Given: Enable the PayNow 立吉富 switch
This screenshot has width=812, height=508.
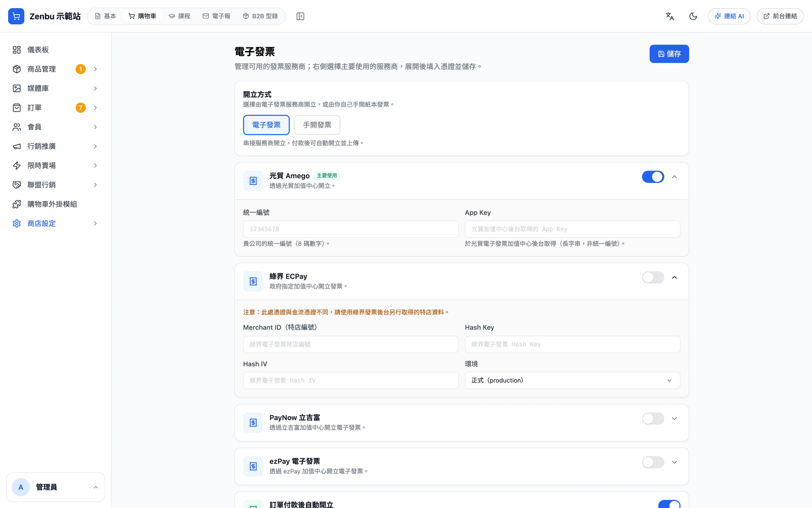Looking at the screenshot, I should (x=653, y=419).
